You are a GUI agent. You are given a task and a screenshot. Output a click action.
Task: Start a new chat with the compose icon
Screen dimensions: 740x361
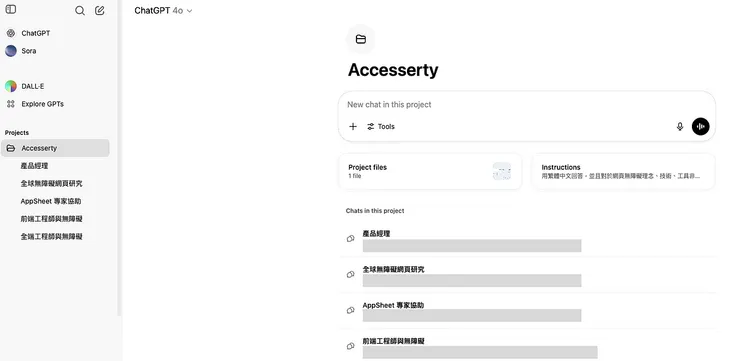tap(100, 10)
